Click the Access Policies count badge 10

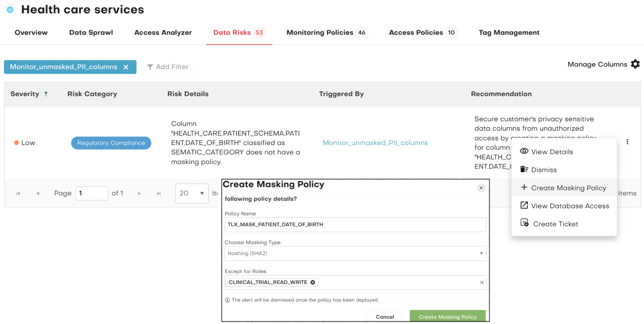click(451, 32)
